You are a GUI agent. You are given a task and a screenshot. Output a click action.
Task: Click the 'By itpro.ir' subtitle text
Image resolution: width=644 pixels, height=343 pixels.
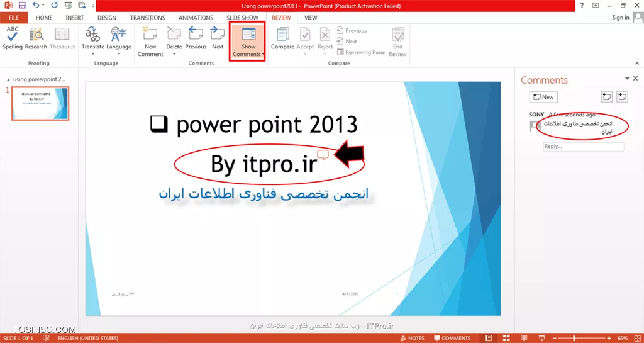click(264, 165)
